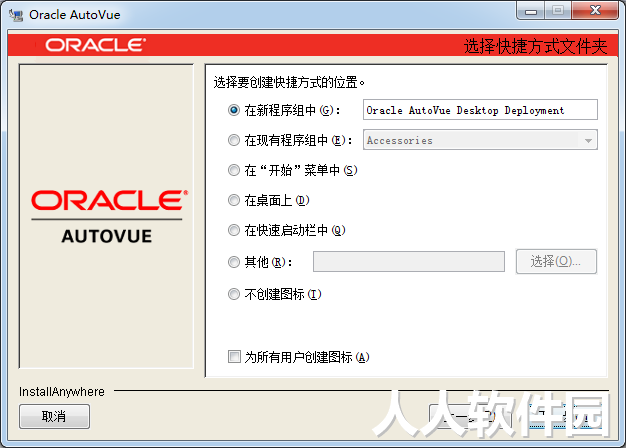626x448 pixels.
Task: Minimize the Oracle AutoVue installer window
Action: tap(531, 11)
